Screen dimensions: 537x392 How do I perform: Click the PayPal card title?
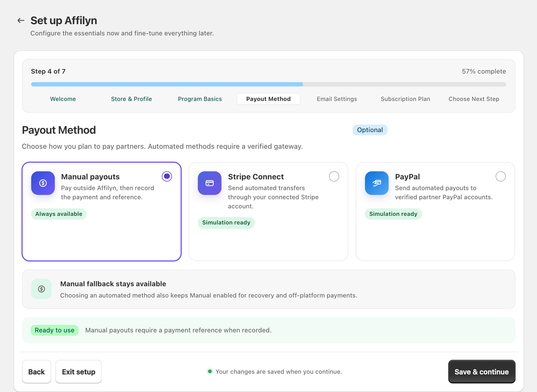407,177
